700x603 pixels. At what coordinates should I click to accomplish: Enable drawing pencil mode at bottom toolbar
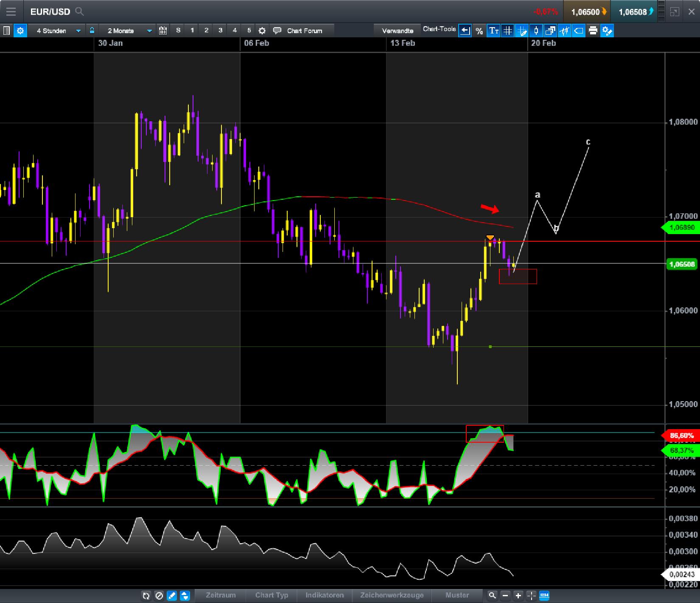click(172, 596)
